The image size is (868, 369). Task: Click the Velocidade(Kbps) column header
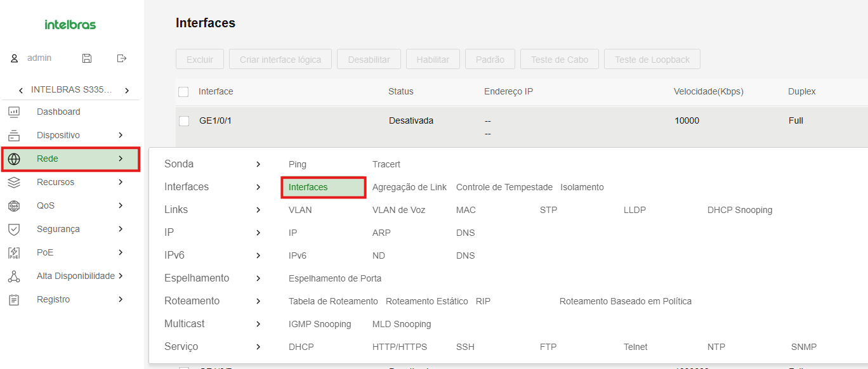[708, 91]
